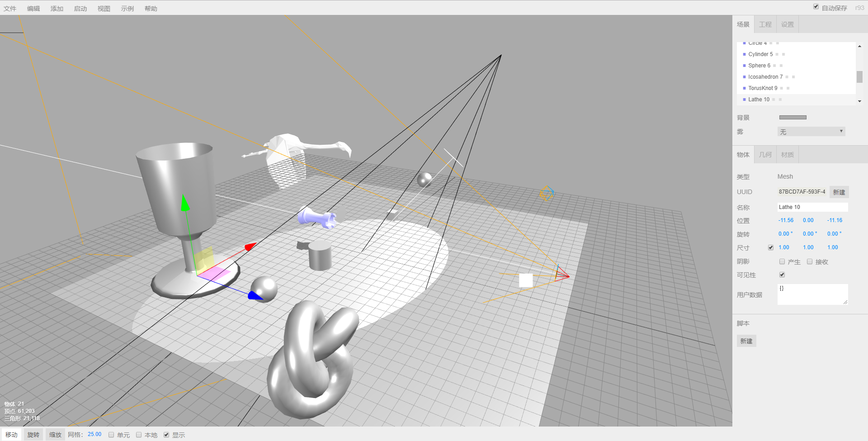Select TorusKnot 9 in scene list
868x441 pixels.
click(763, 88)
